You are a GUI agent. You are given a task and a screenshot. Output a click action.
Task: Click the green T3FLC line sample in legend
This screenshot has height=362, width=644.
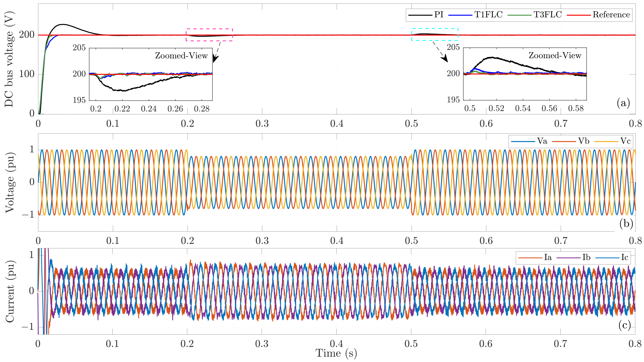pos(519,15)
